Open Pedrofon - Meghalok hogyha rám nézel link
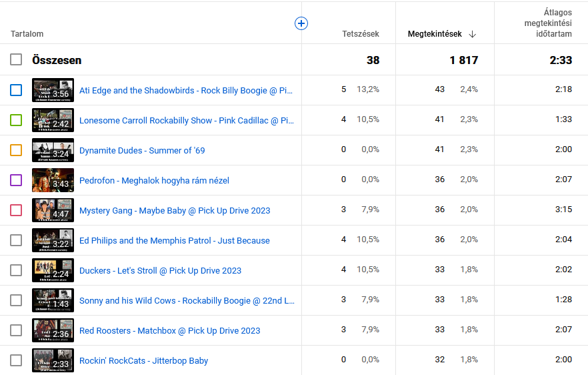 [x=154, y=180]
